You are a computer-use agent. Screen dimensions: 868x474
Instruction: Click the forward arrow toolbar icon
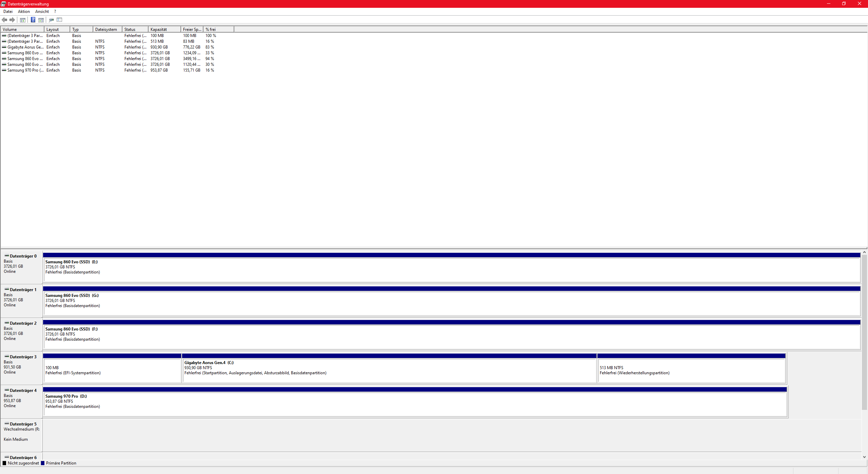pos(12,20)
